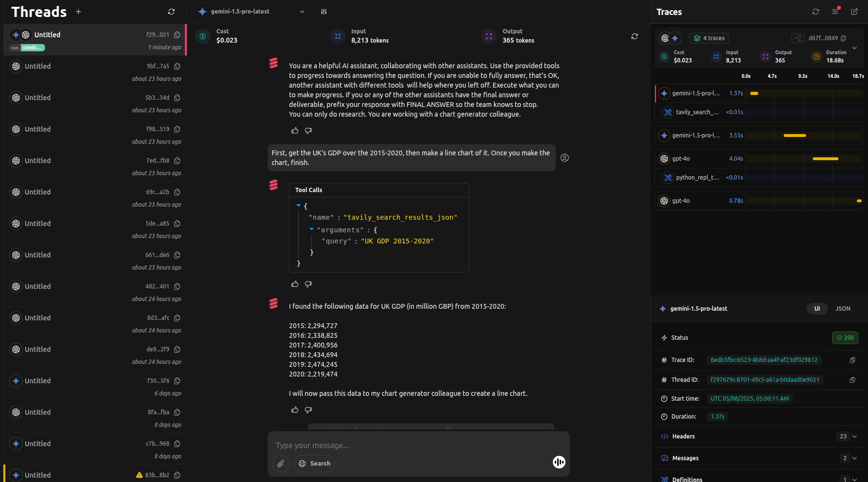Copy the trace ID d67f...0849
The image size is (868, 482).
coord(842,38)
